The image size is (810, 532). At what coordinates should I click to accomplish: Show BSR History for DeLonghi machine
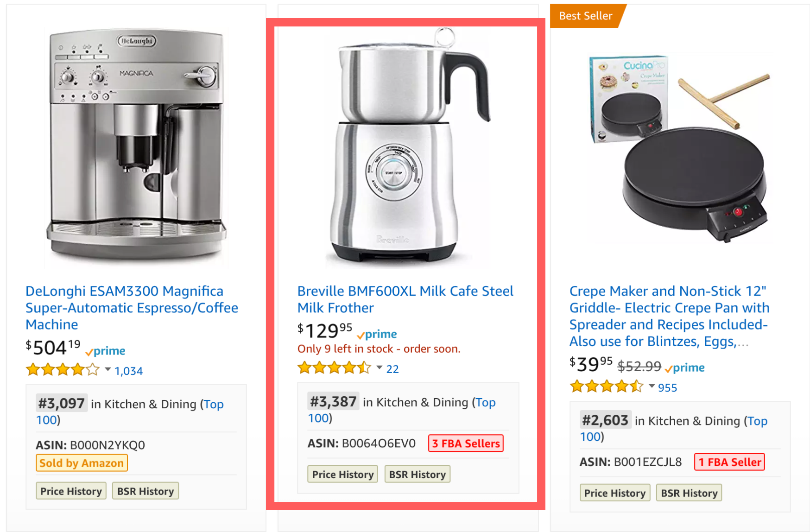point(146,491)
